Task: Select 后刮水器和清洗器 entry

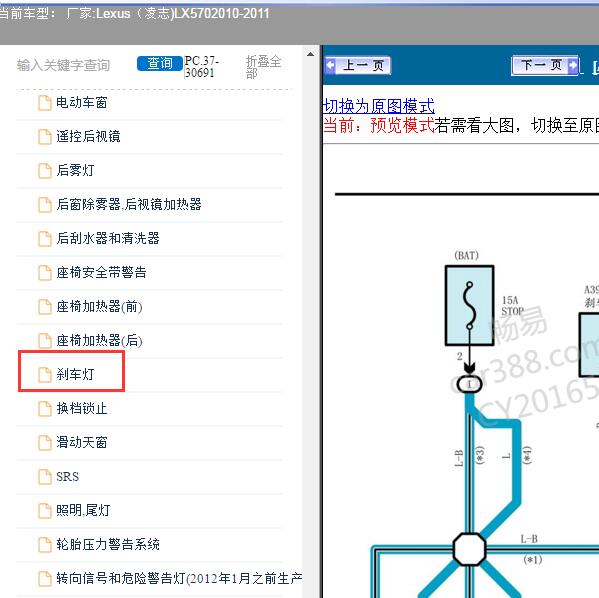Action: pos(108,238)
